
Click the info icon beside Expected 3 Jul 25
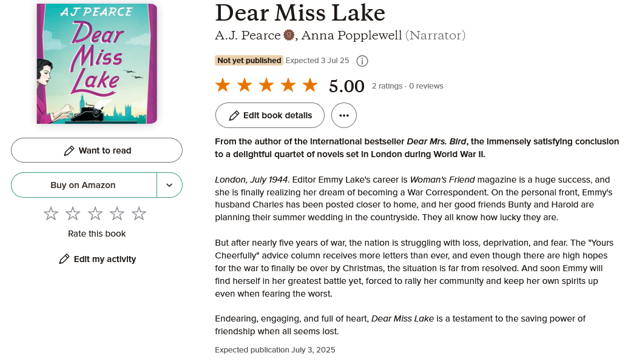(x=362, y=61)
